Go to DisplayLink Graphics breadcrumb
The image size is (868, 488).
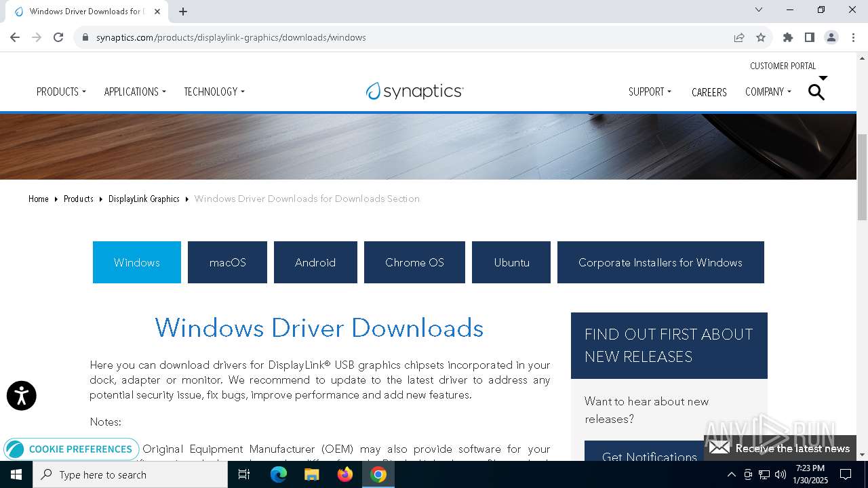click(144, 199)
